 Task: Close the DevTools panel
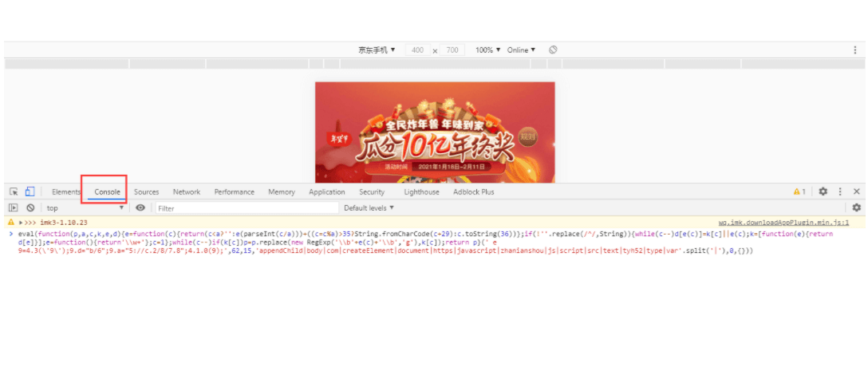856,191
